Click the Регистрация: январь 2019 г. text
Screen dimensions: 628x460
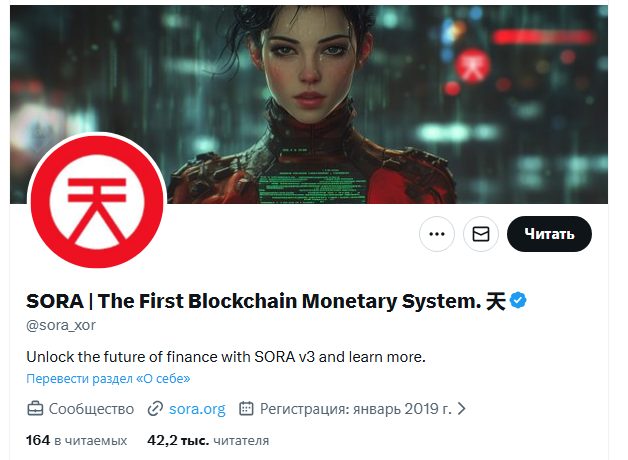coord(355,408)
